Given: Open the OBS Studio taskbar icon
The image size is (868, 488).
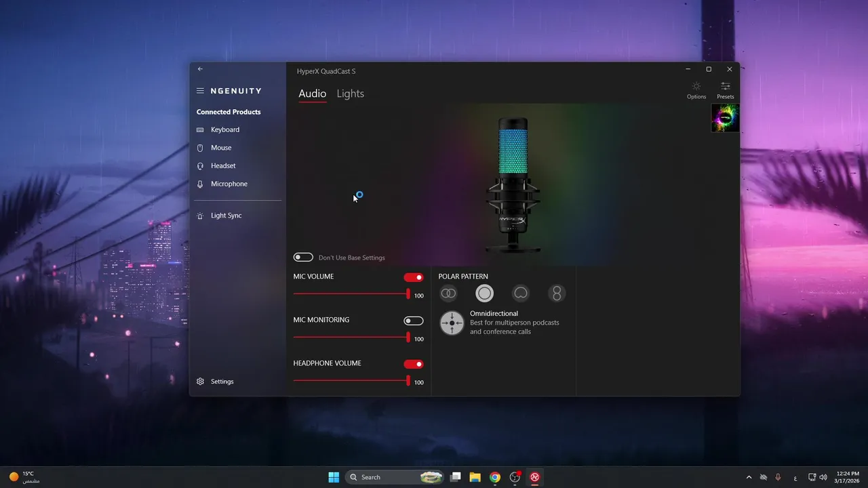Looking at the screenshot, I should pyautogui.click(x=515, y=477).
